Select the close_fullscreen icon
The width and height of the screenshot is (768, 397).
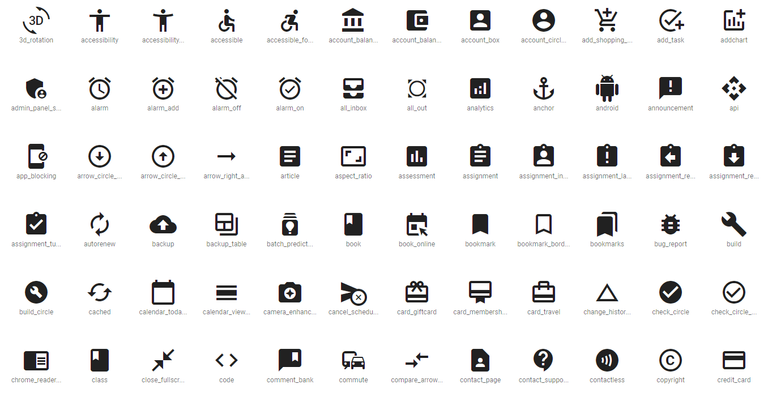point(163,360)
